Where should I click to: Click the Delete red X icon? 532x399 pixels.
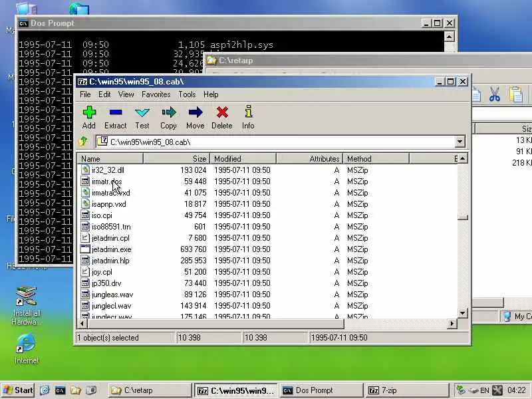click(x=222, y=112)
